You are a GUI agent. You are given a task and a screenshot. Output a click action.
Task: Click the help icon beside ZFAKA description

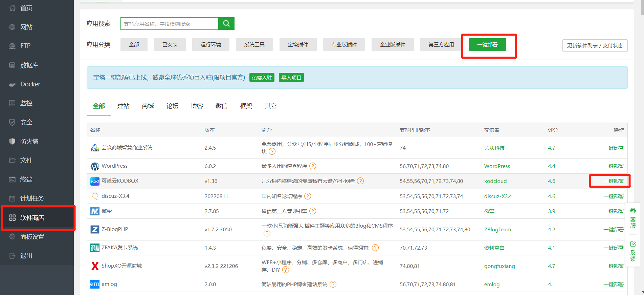coord(375,248)
